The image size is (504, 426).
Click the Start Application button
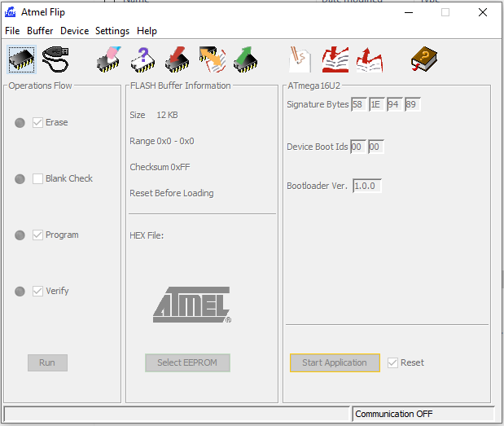pyautogui.click(x=335, y=363)
